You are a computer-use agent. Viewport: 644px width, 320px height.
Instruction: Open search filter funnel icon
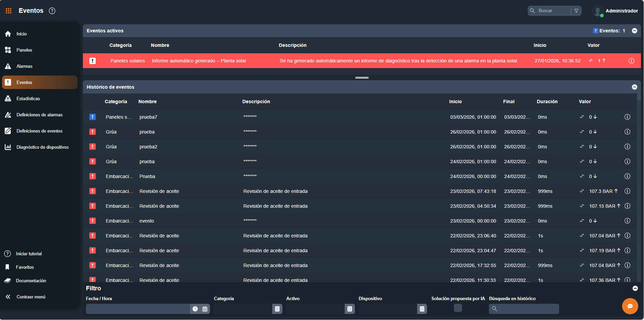(576, 11)
